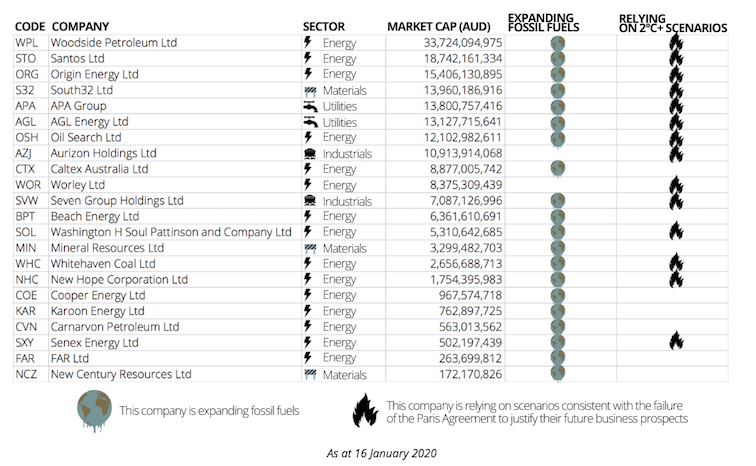This screenshot has width=756, height=466.
Task: Click the WPL code cell
Action: pos(28,43)
